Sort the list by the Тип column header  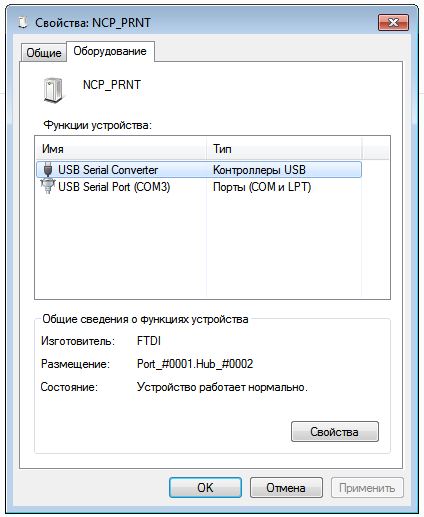tap(284, 149)
